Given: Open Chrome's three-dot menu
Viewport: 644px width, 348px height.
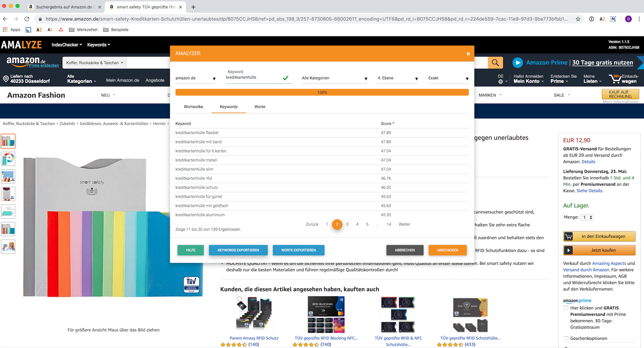Looking at the screenshot, I should [639, 19].
